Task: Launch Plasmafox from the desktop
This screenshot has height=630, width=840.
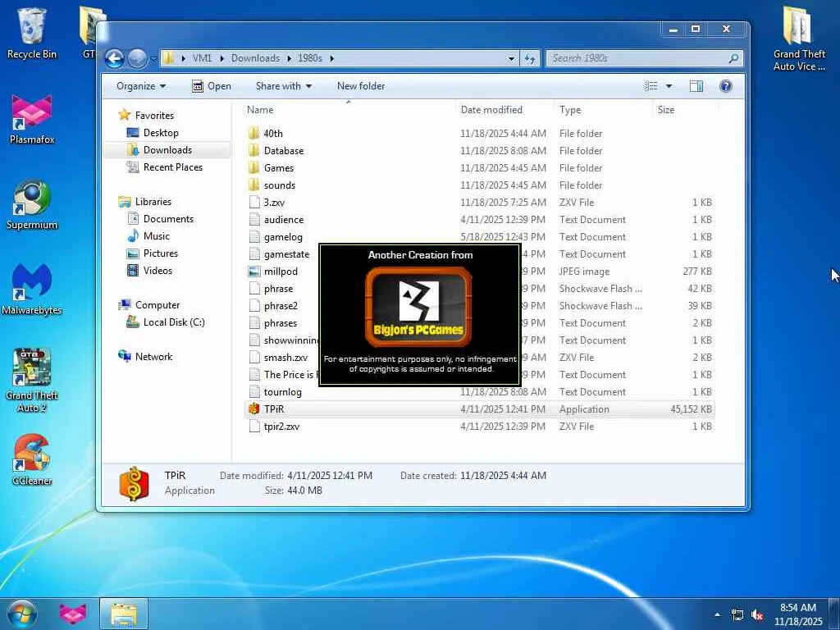Action: point(32,119)
